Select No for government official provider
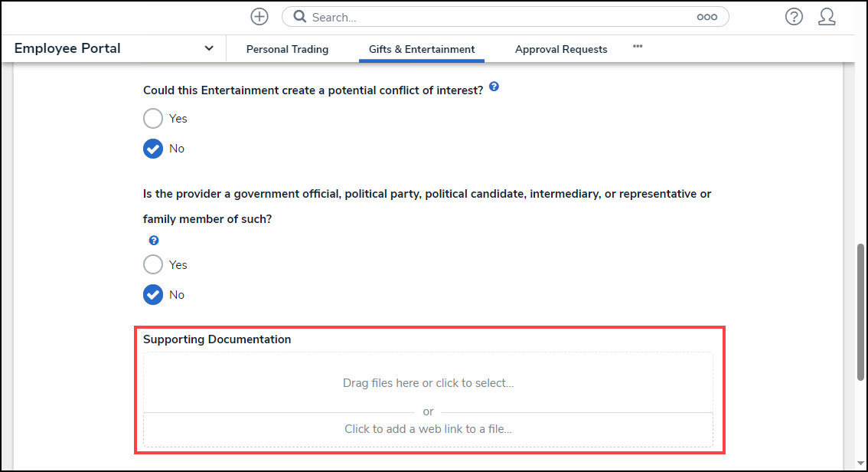The image size is (868, 472). click(153, 295)
